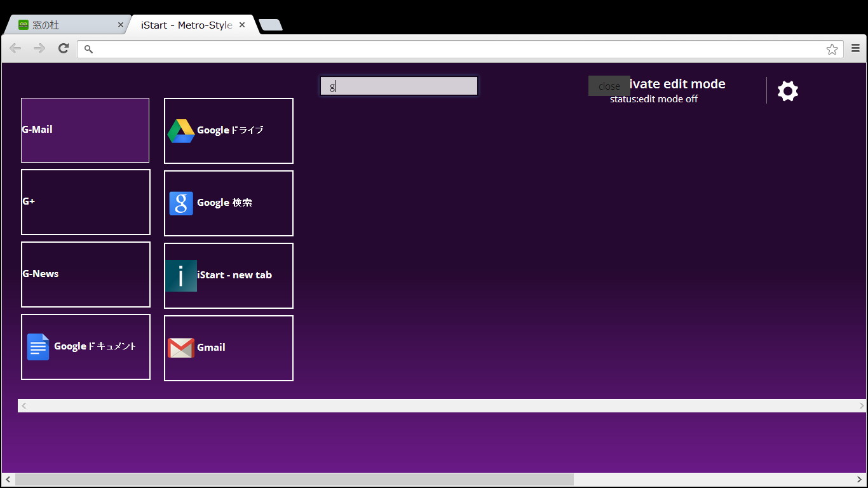The image size is (868, 488).
Task: Click the tile area scrollbar left arrow
Action: pyautogui.click(x=24, y=405)
